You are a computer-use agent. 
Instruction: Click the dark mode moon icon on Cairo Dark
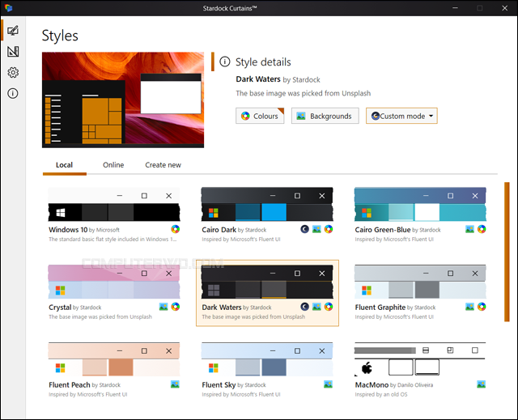[x=304, y=229]
